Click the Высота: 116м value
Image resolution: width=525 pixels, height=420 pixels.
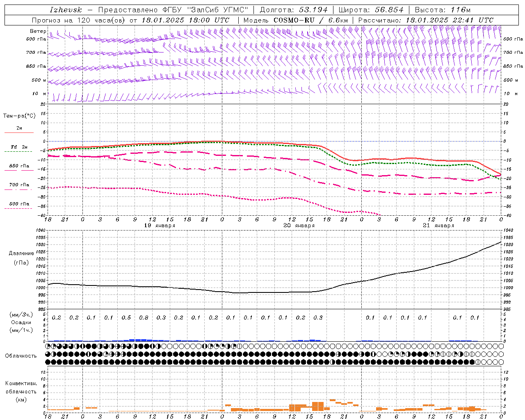443,10
